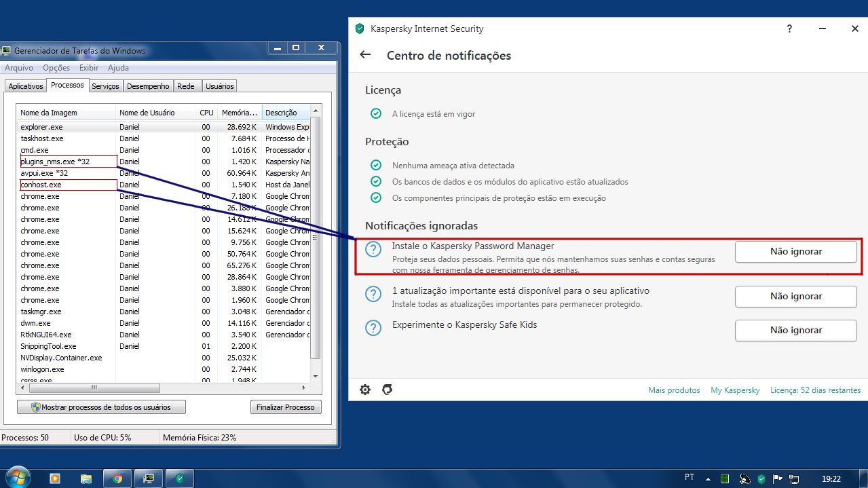Select taskmgr.exe process row
The width and height of the screenshot is (868, 488).
pyautogui.click(x=164, y=312)
